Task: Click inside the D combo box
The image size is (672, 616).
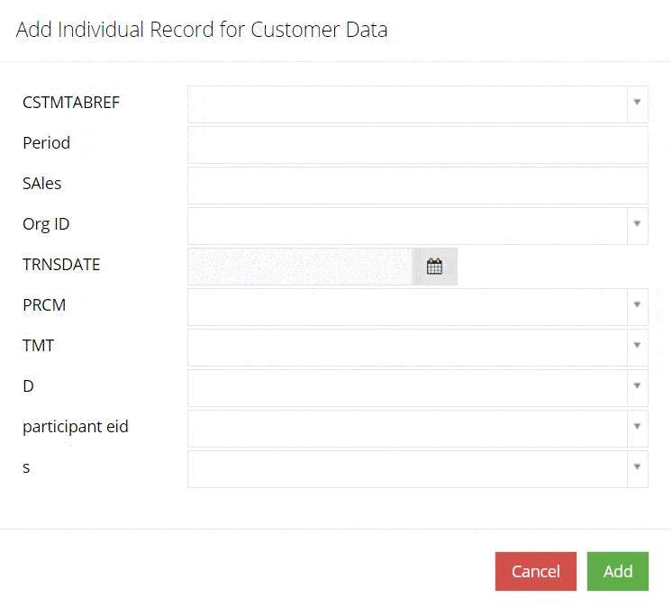Action: 407,388
